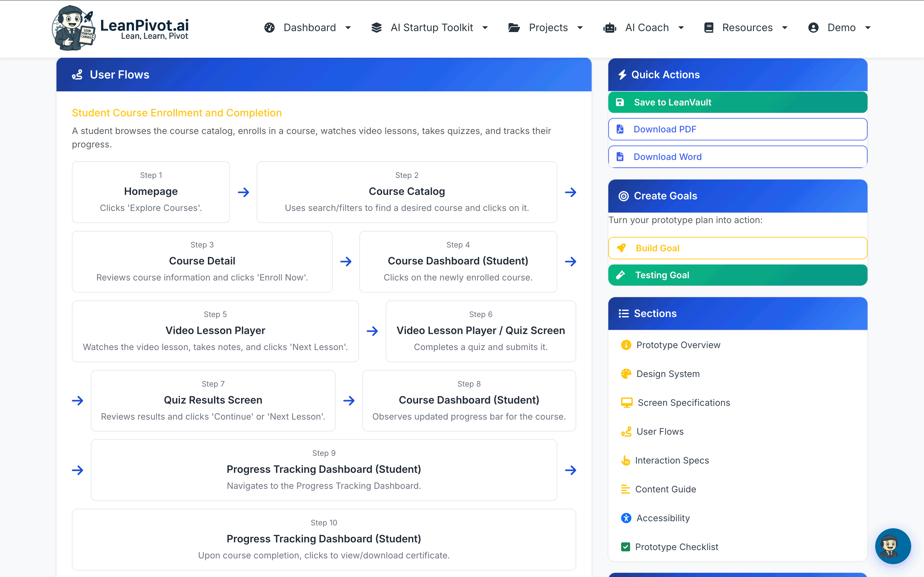Click the LeanPivot.ai mascot logo
924x577 pixels.
(x=74, y=28)
